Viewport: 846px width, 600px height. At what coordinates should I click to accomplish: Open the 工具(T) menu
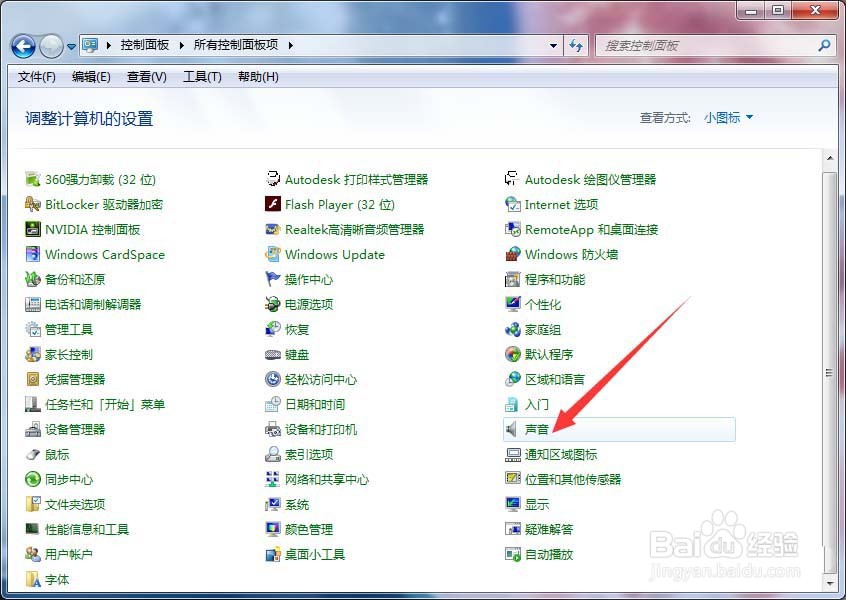[x=202, y=77]
